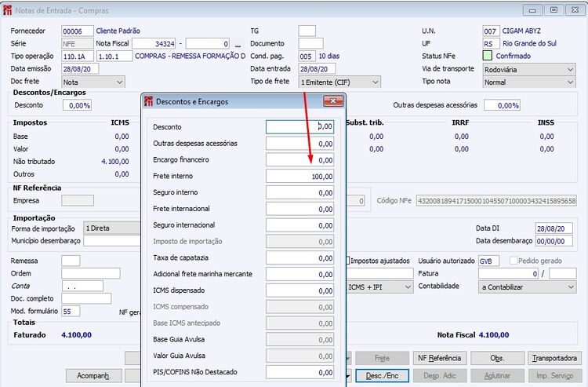The width and height of the screenshot is (588, 387).
Task: Open the Via de transporte dropdown
Action: 529,69
